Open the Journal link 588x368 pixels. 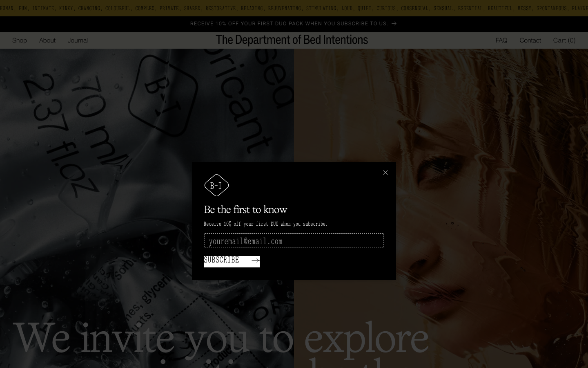point(78,40)
